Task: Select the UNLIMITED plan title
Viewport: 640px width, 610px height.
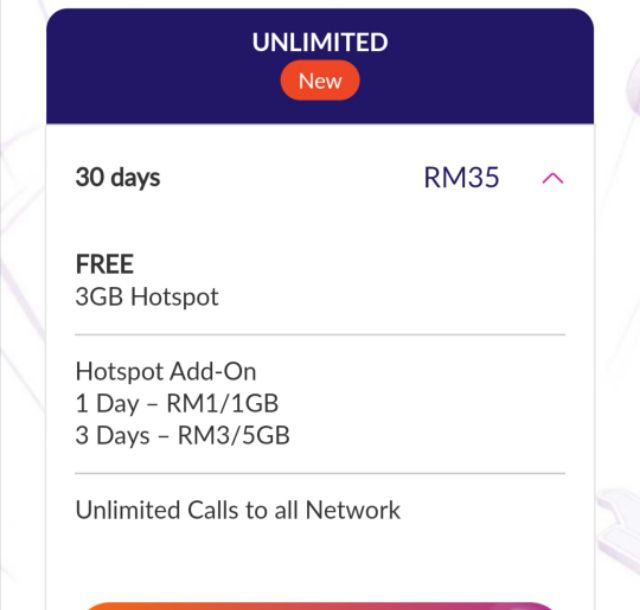Action: point(320,43)
